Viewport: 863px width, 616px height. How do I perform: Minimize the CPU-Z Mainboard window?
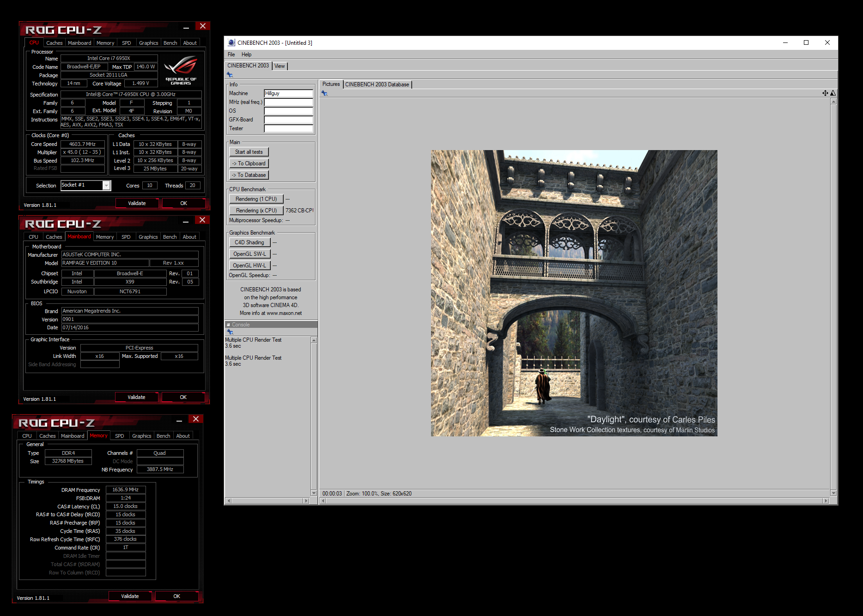(x=185, y=222)
